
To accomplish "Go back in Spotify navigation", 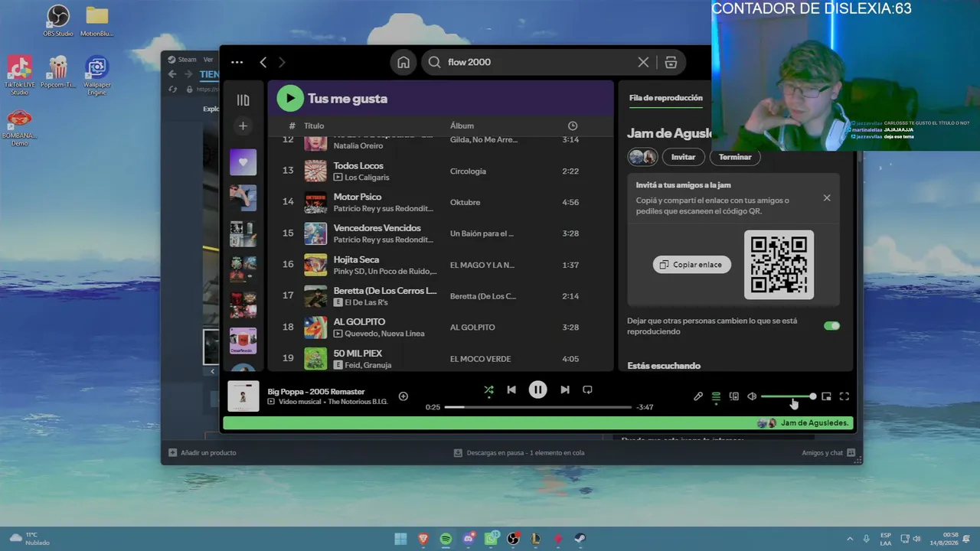I will (x=263, y=62).
